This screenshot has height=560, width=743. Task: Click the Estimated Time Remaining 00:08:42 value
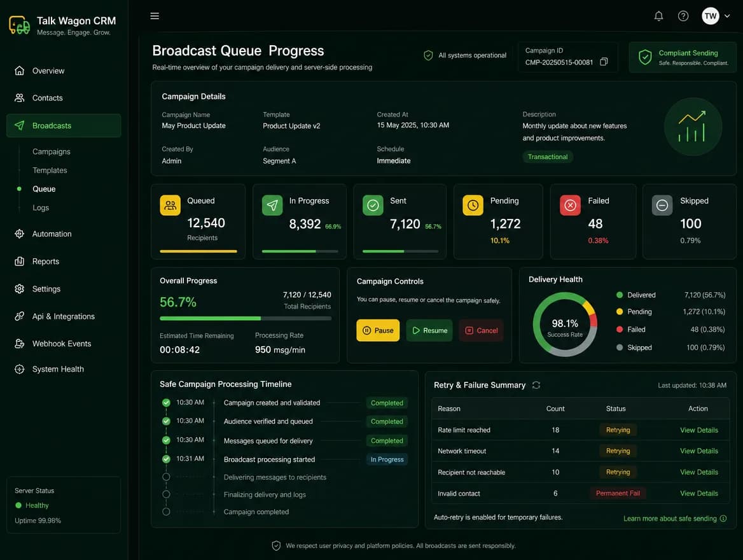(179, 350)
